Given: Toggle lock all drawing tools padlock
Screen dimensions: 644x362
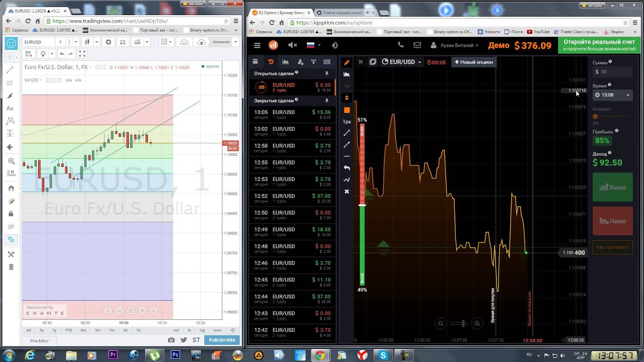Looking at the screenshot, I should coord(11,214).
